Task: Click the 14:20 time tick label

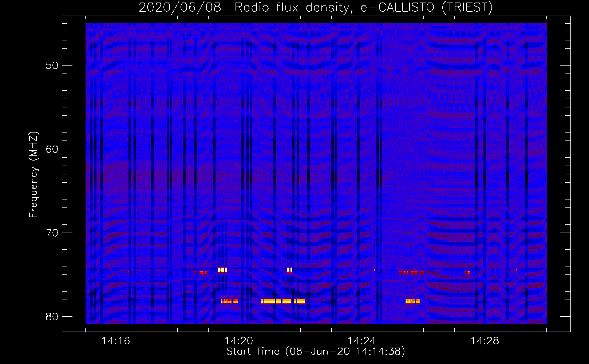Action: click(x=239, y=341)
